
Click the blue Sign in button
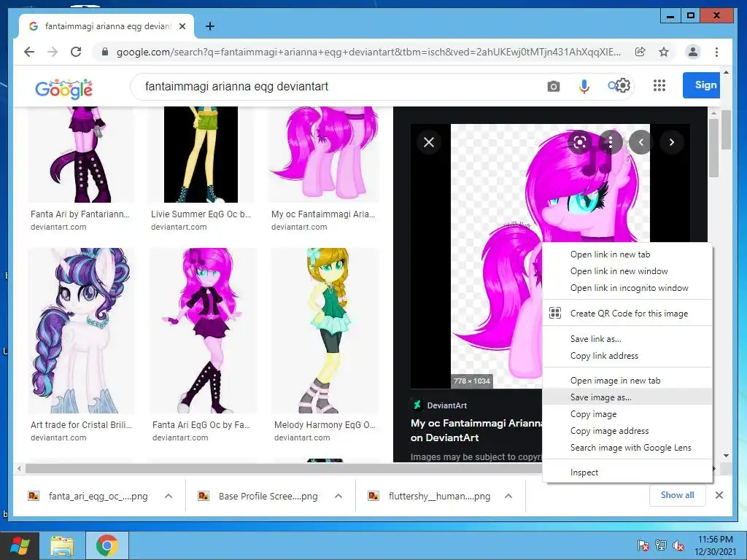[701, 85]
